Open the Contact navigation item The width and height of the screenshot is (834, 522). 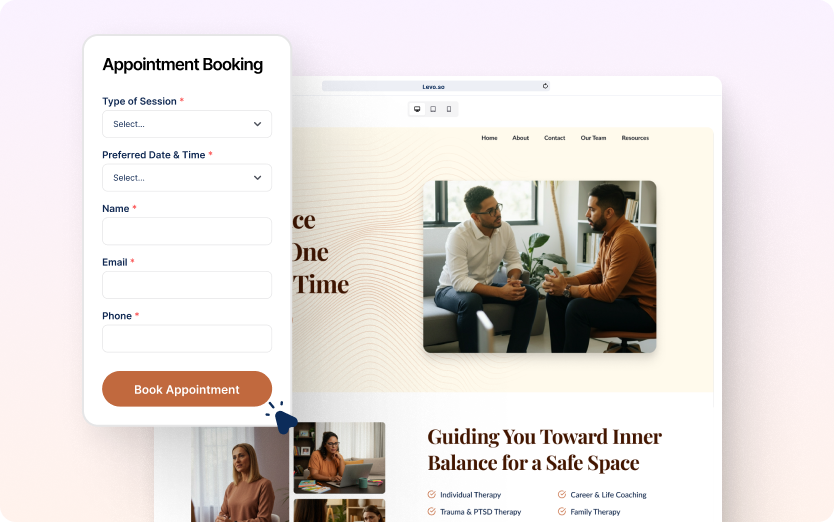(554, 138)
